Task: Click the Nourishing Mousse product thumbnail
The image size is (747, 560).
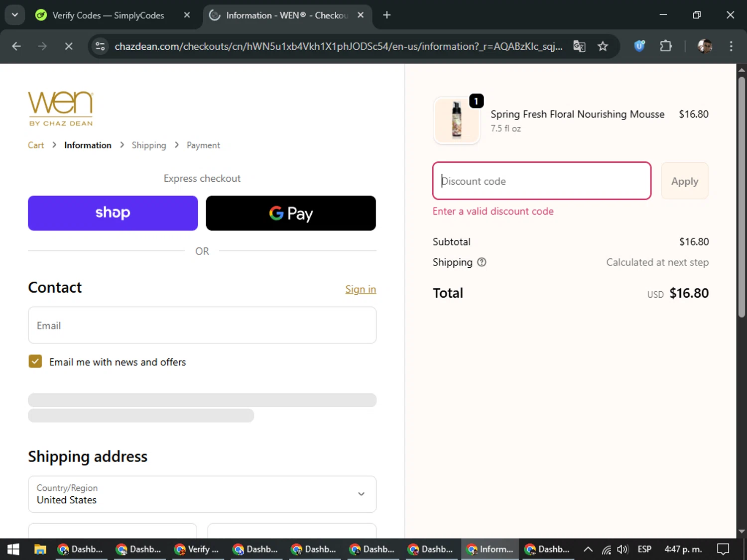Action: click(457, 120)
